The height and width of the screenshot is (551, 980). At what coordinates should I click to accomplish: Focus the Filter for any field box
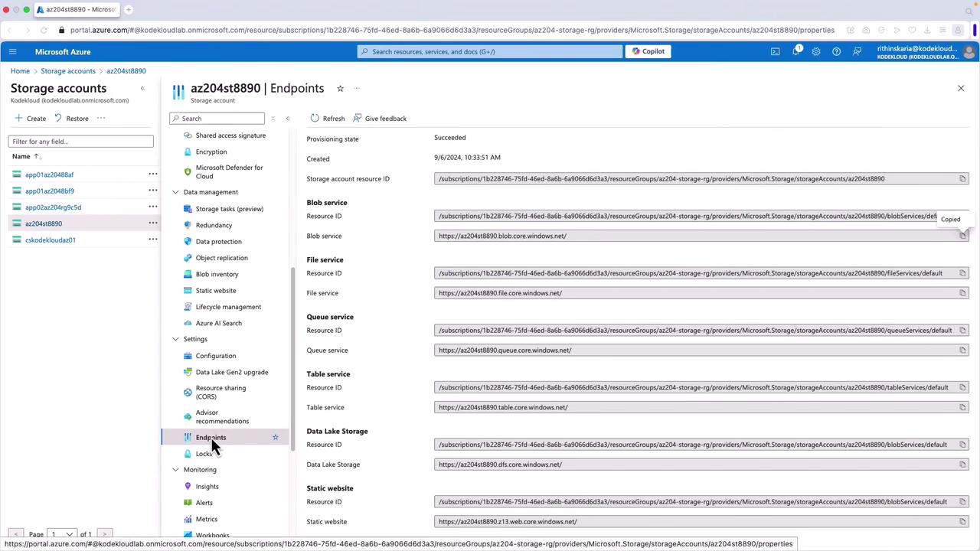pyautogui.click(x=80, y=142)
